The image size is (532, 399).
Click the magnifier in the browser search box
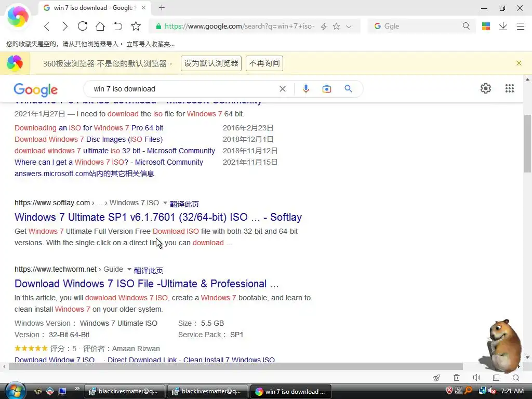tap(466, 26)
